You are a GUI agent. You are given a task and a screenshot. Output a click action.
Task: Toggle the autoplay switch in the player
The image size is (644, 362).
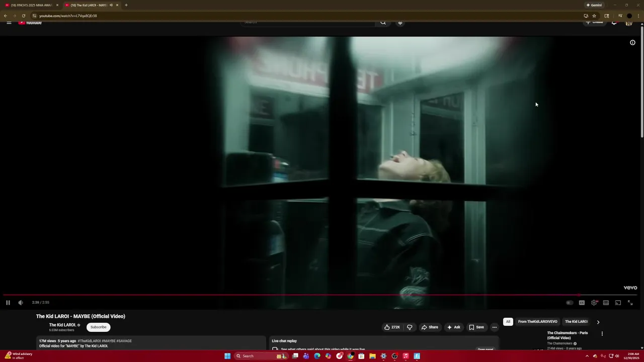pyautogui.click(x=570, y=303)
